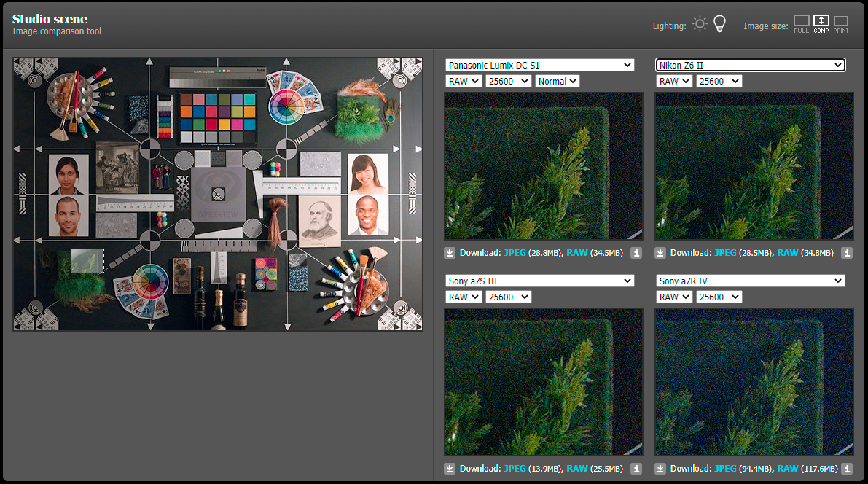
Task: Switch to low-light bulb icon
Action: (719, 24)
